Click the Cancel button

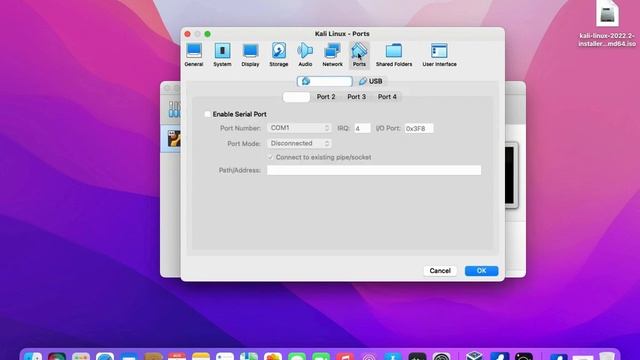click(440, 271)
